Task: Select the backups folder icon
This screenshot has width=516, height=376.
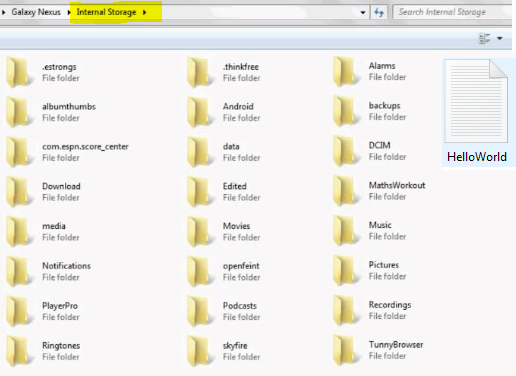Action: (347, 111)
